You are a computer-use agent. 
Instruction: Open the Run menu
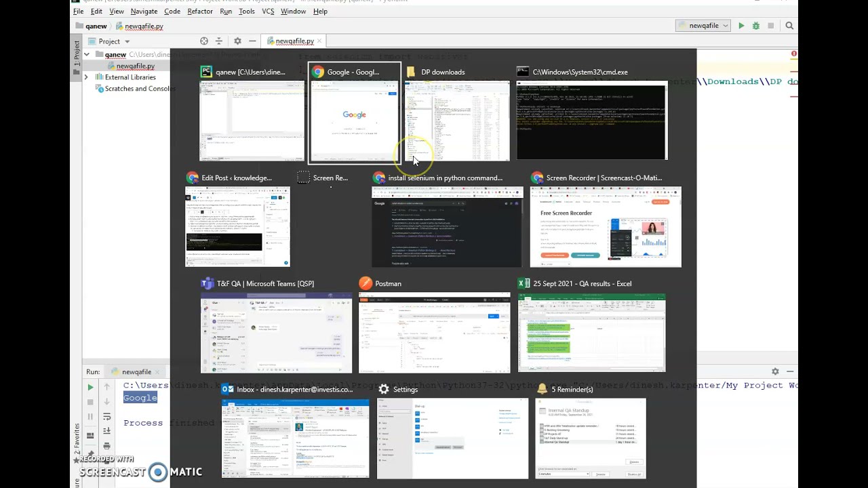tap(226, 12)
